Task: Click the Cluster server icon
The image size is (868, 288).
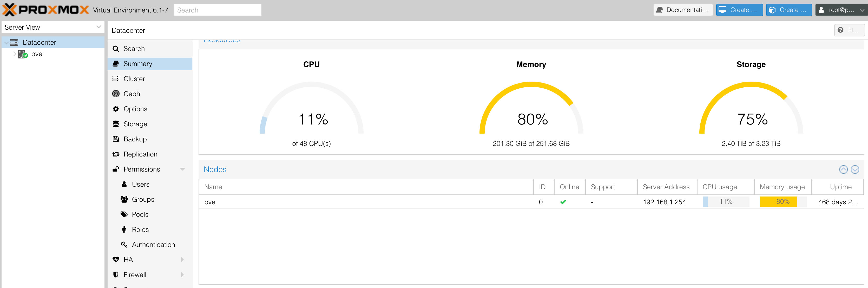Action: click(x=116, y=78)
